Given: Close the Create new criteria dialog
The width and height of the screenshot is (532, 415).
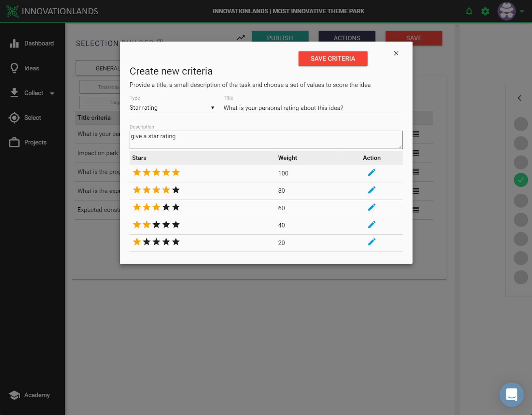Looking at the screenshot, I should (396, 53).
